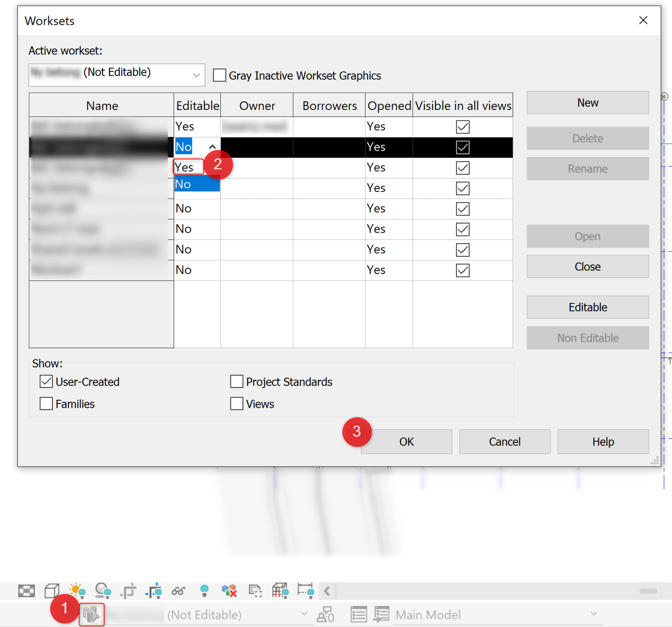Click the editing requests icon showing zero
This screenshot has height=627, width=672.
pyautogui.click(x=325, y=615)
